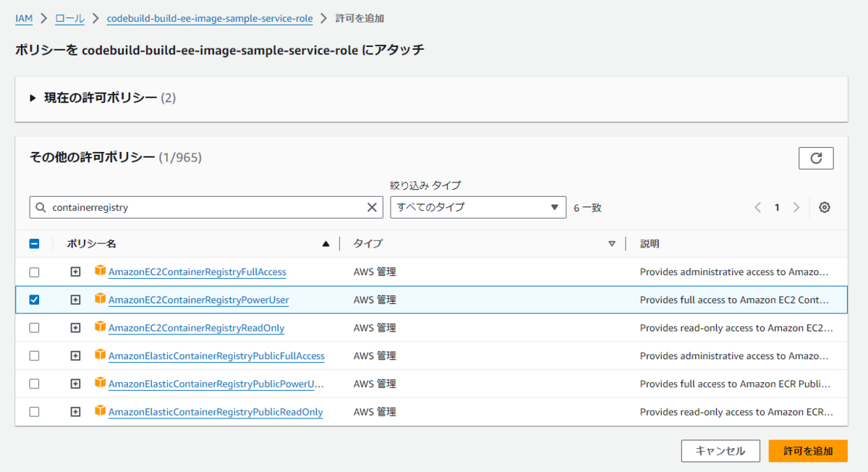The width and height of the screenshot is (868, 472).
Task: Go to ロール breadcrumb
Action: pos(69,18)
